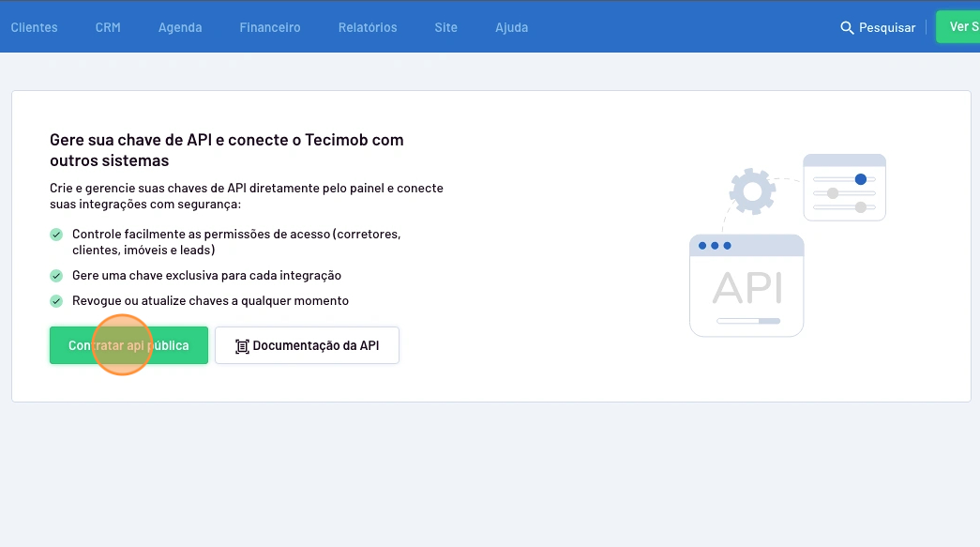Click the three blue dots on the API window

[x=715, y=246]
